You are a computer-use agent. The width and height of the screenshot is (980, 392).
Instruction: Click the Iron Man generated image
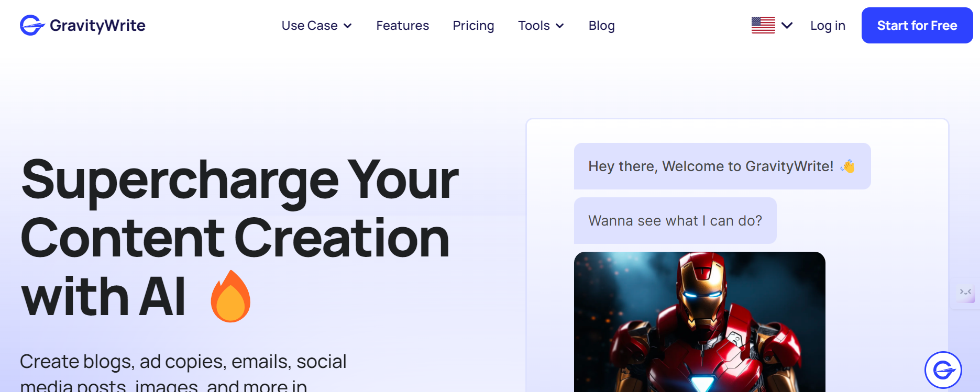point(700,322)
